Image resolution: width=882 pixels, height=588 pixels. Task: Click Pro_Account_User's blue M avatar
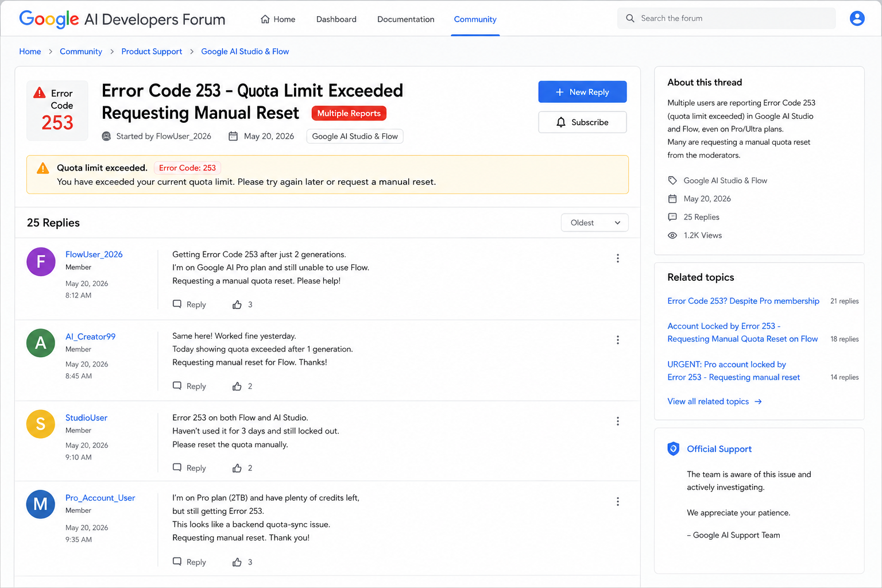41,504
